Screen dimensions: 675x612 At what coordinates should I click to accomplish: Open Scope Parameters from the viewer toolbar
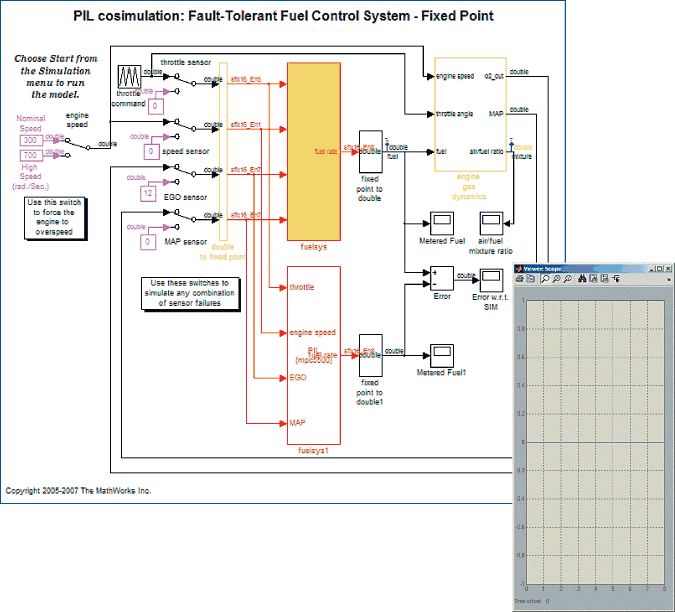pyautogui.click(x=532, y=279)
